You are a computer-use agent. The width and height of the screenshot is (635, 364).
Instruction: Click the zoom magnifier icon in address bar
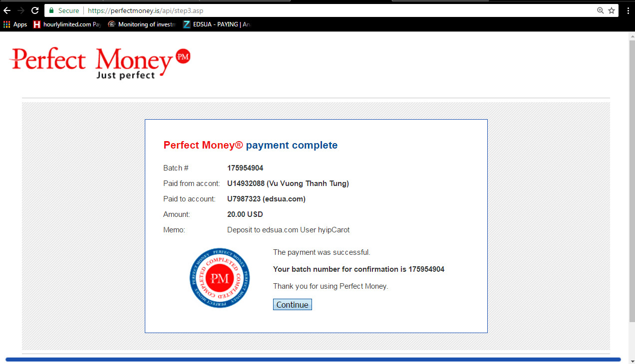click(601, 10)
